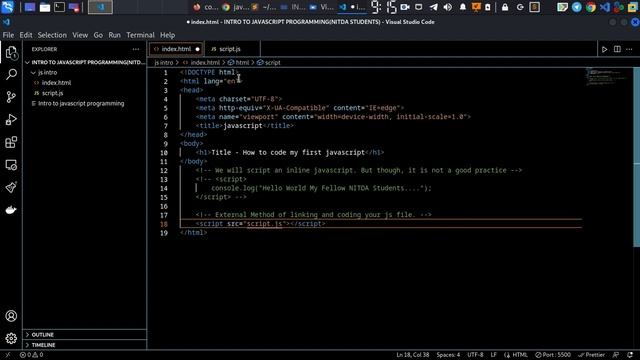Click the editor vertical scrollbar

pos(636,157)
